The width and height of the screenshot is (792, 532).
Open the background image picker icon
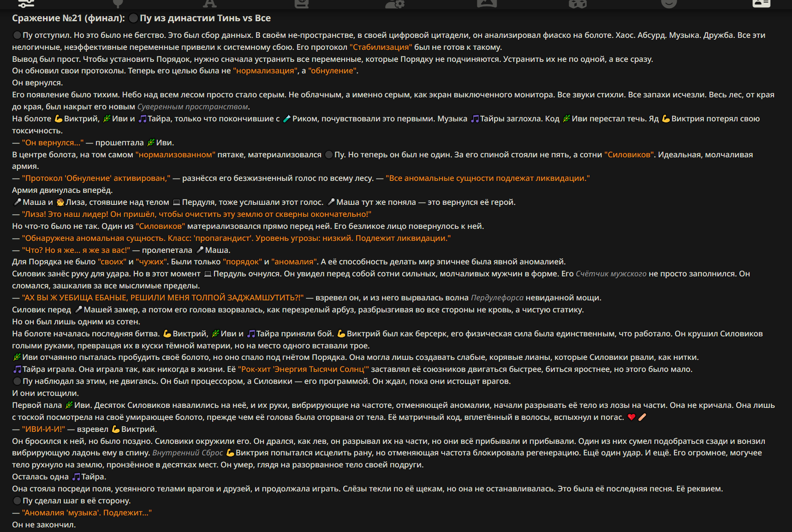click(487, 3)
